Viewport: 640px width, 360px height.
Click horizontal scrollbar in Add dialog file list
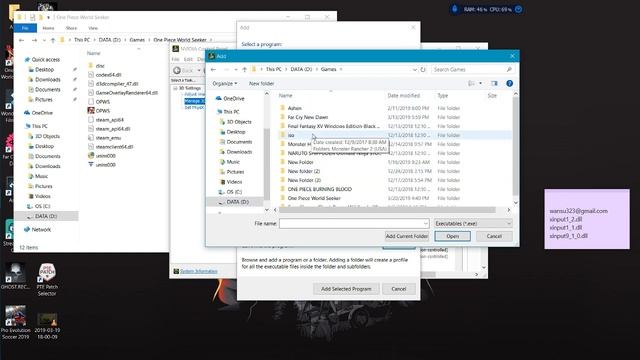(387, 210)
